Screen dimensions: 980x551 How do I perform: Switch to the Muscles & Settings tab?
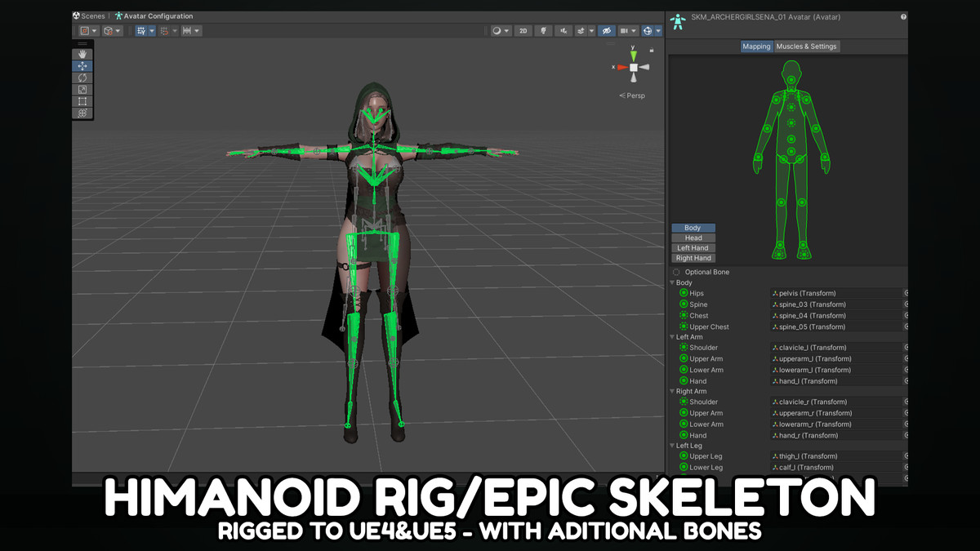click(806, 47)
